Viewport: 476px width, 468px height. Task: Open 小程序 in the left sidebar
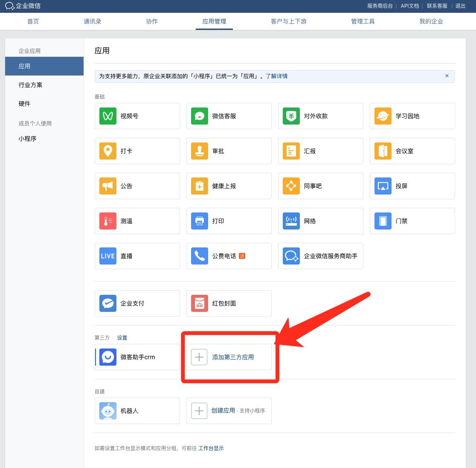coord(27,139)
